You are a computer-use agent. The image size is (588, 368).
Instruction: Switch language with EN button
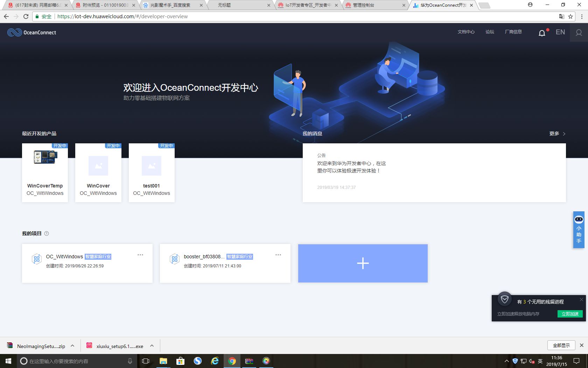(560, 32)
